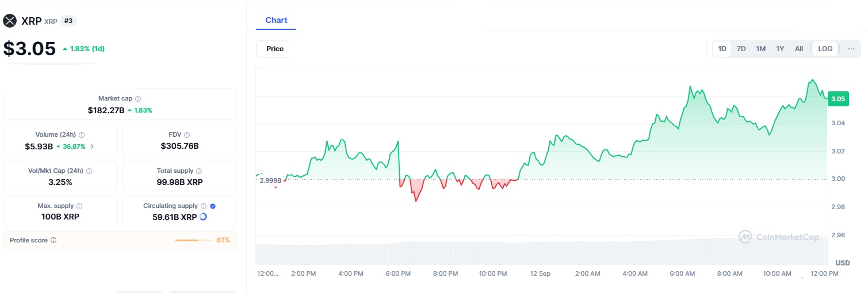This screenshot has height=293, width=868.
Task: Click the 3.04 price axis label
Action: (x=838, y=124)
